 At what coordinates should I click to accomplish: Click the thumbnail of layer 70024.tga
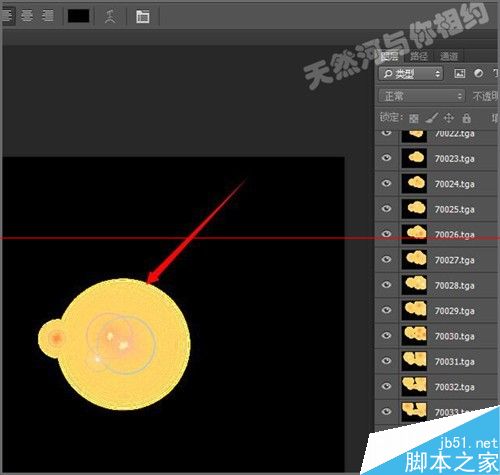414,183
